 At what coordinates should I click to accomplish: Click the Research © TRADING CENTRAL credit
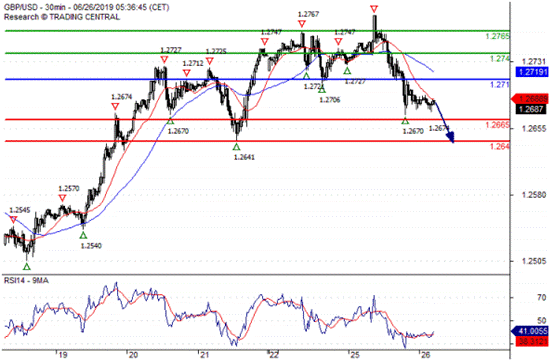click(x=62, y=17)
